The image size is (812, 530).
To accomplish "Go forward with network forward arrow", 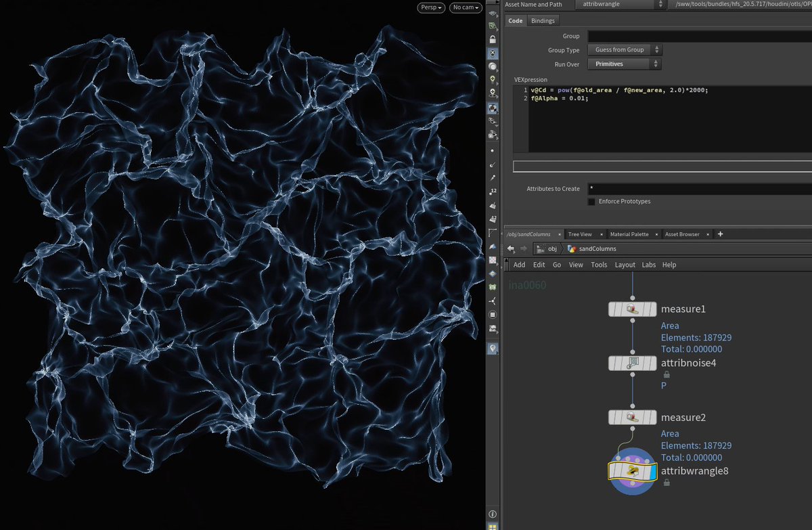I will point(523,248).
